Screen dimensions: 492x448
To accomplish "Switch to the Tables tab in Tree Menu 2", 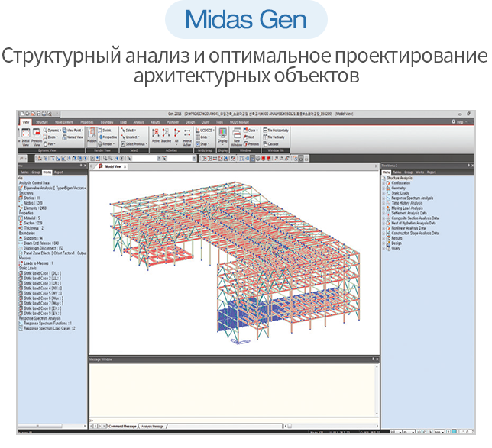I will click(397, 172).
